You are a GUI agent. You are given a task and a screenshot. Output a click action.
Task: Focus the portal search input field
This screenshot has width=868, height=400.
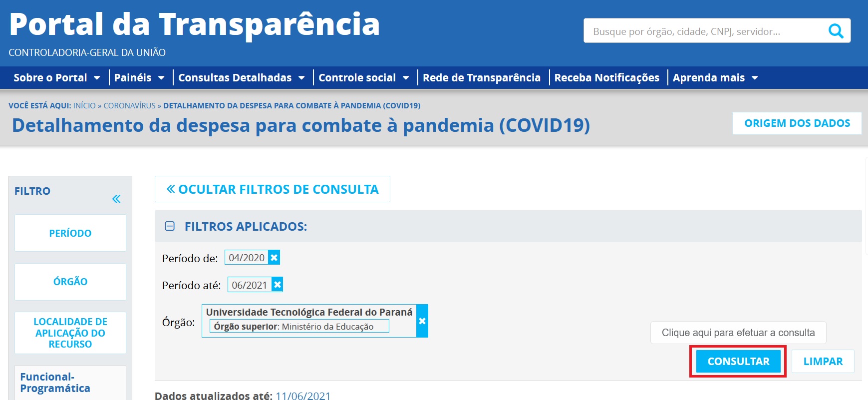click(x=704, y=31)
